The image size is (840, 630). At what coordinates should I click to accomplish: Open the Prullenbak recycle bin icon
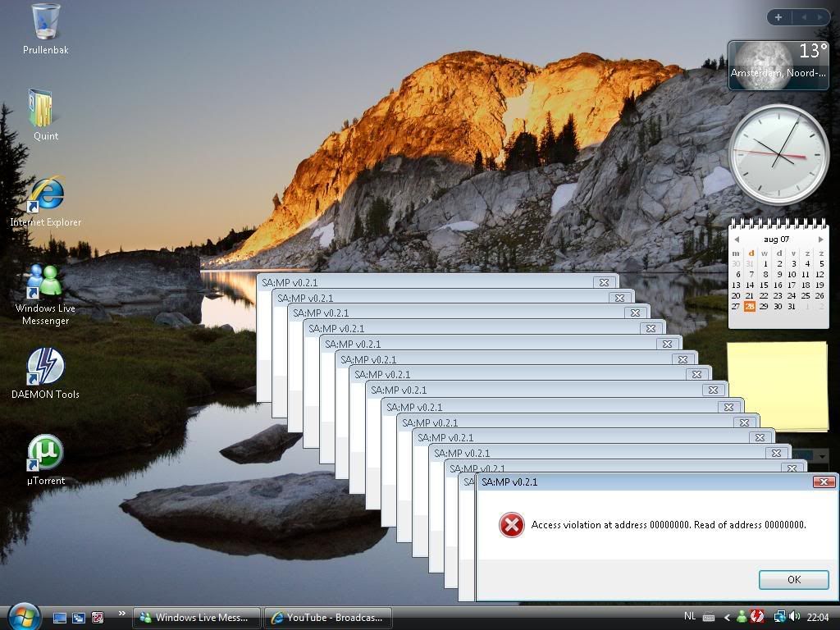(46, 23)
